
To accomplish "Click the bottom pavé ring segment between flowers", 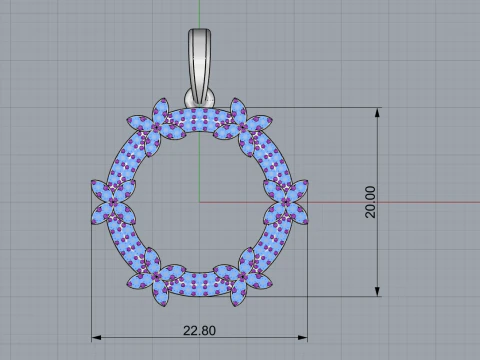I will point(199,284).
